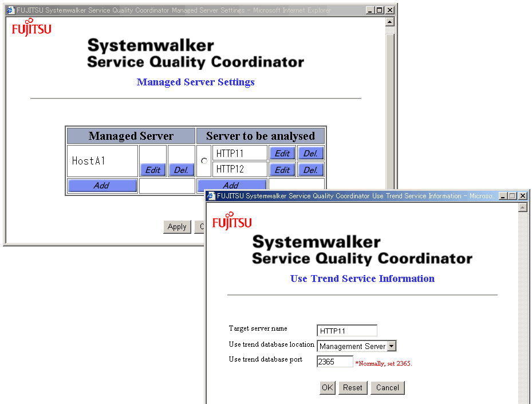Image resolution: width=532 pixels, height=404 pixels.
Task: Minimize the Use Trend Service Information window
Action: click(x=503, y=196)
